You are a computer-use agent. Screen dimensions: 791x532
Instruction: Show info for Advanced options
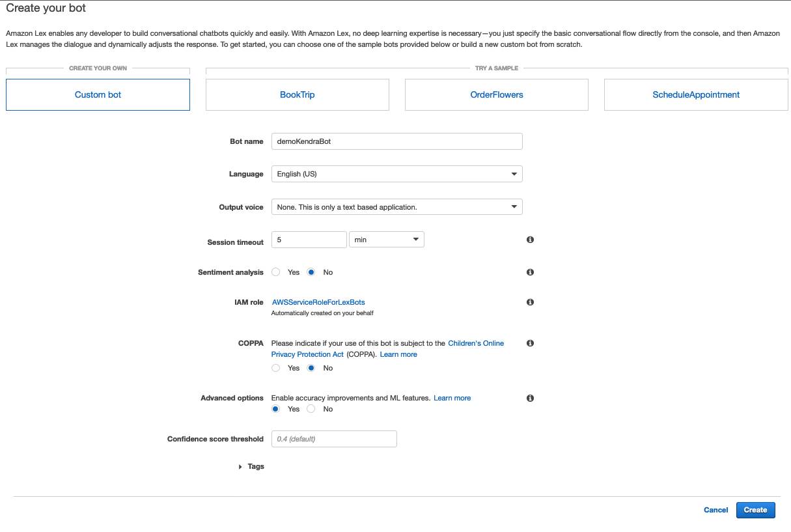click(530, 398)
